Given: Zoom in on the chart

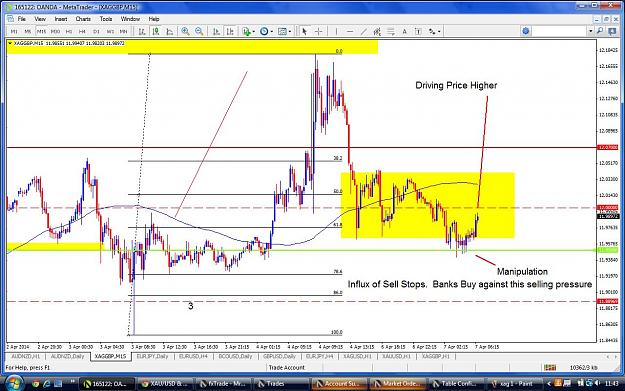Looking at the screenshot, I should click(185, 31).
